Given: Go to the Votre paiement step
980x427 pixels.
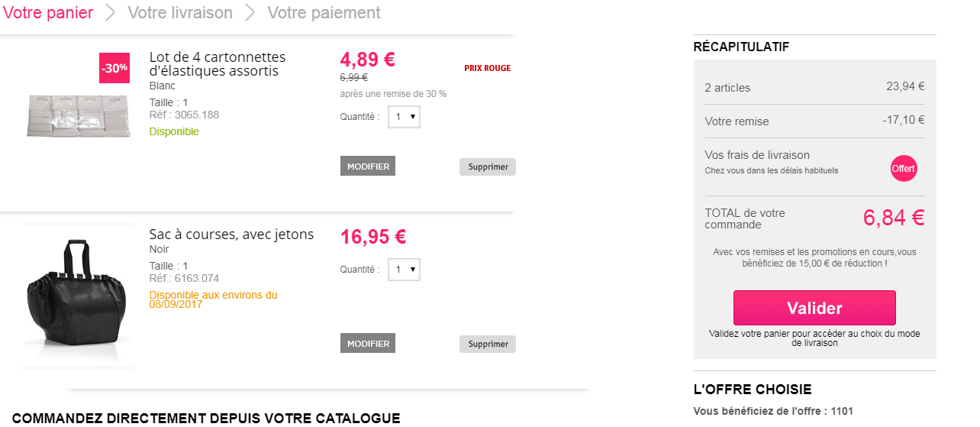Looking at the screenshot, I should click(x=324, y=13).
